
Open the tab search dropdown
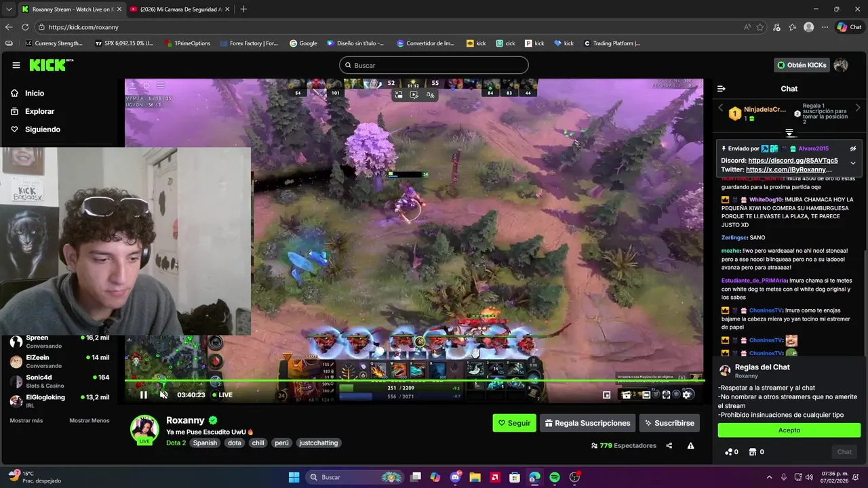click(8, 9)
